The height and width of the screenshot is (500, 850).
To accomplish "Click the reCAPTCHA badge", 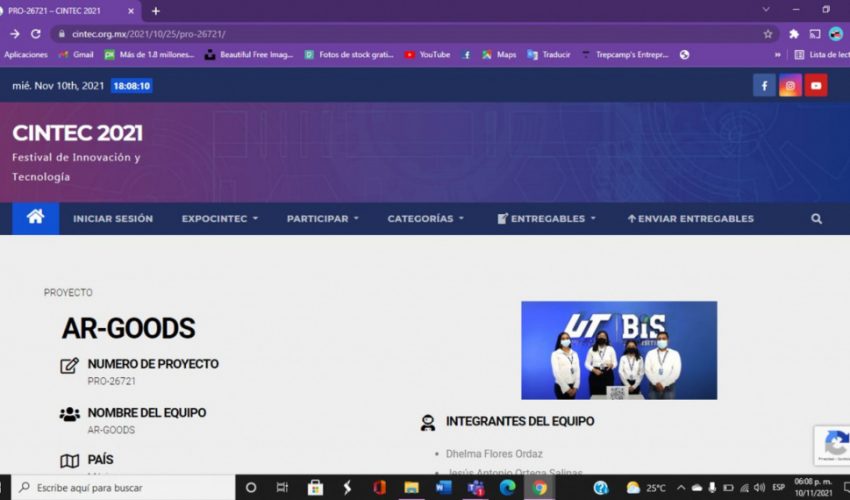I will point(832,445).
